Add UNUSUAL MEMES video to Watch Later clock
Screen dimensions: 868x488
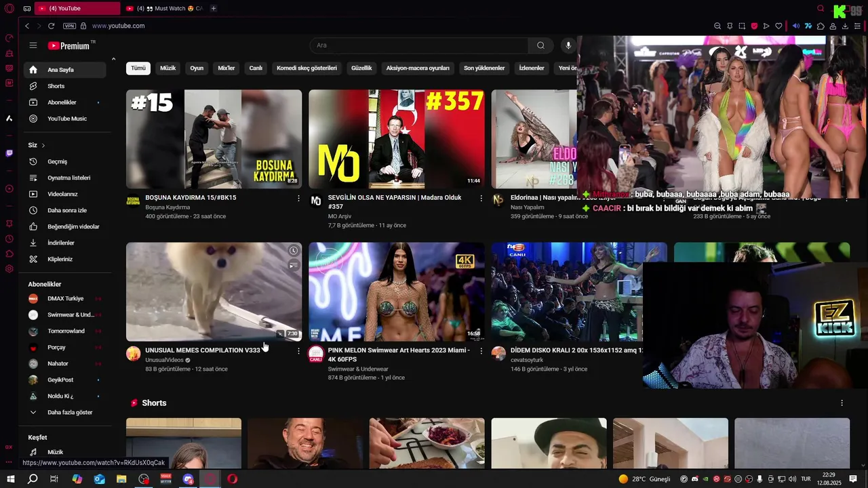coord(293,251)
